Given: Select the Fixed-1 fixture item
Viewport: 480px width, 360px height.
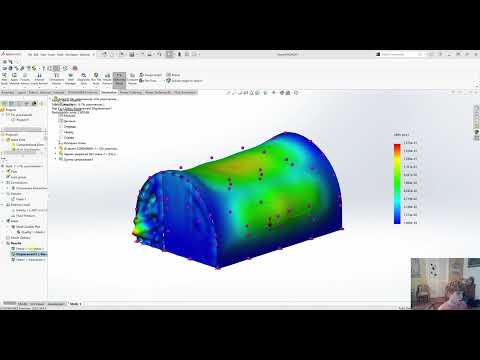Looking at the screenshot, I should tap(19, 199).
